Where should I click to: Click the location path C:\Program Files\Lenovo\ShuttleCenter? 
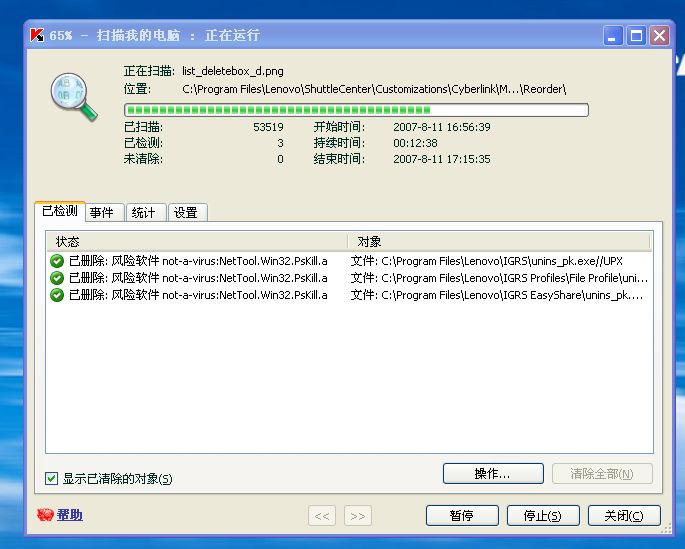pos(374,89)
